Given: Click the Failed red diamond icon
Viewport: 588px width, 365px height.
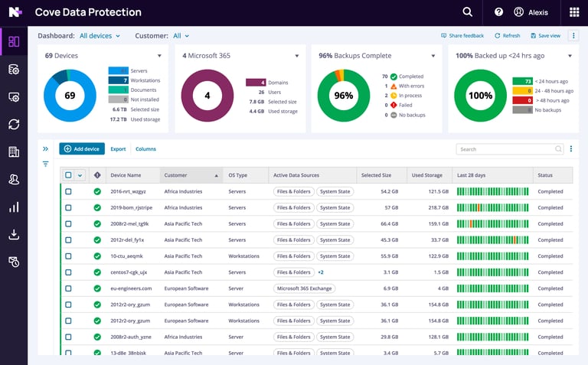Looking at the screenshot, I should (x=394, y=106).
